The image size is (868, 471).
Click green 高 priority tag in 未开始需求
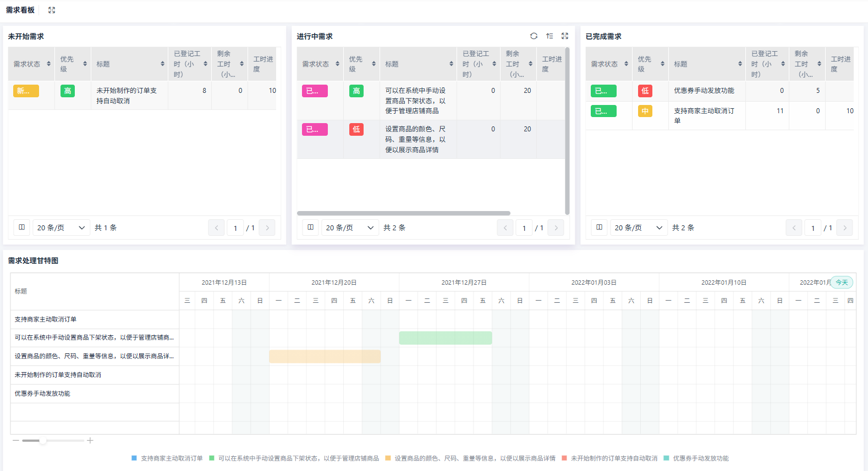point(68,91)
